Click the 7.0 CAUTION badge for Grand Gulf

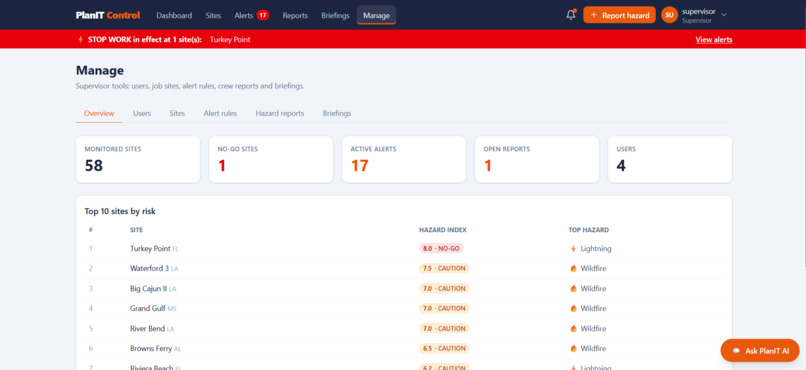click(444, 308)
